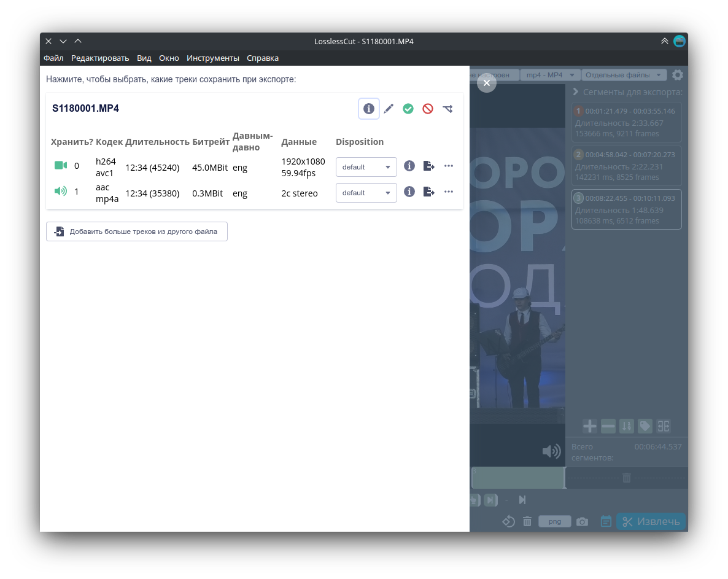Open the Окно menu
The height and width of the screenshot is (579, 728).
(169, 58)
